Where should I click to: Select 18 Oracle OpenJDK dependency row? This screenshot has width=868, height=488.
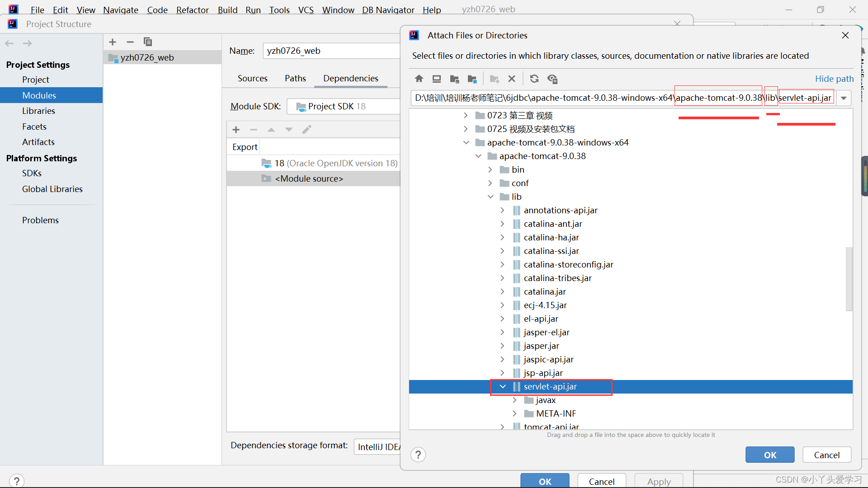coord(313,163)
